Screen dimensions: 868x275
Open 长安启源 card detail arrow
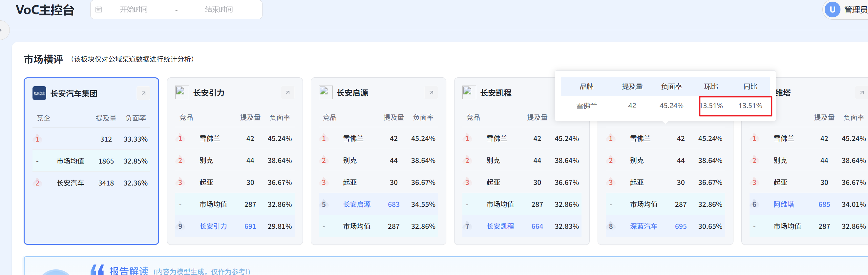431,92
